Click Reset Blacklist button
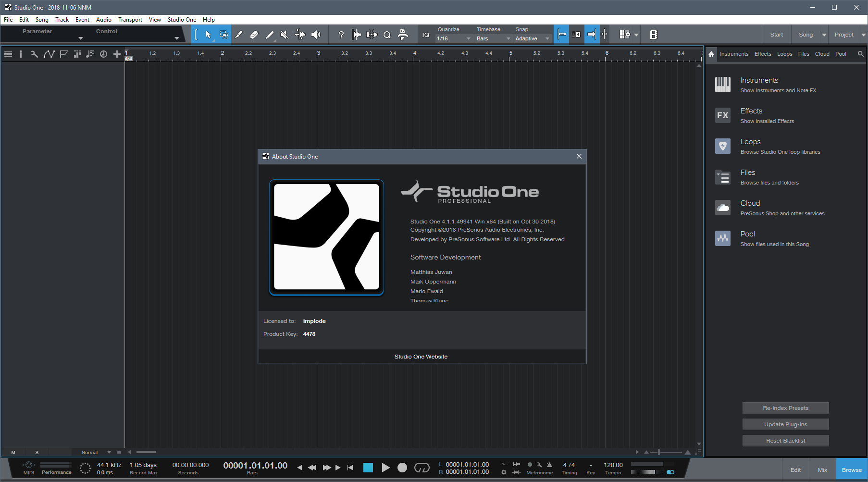Screen dimensions: 868x482 point(786,441)
